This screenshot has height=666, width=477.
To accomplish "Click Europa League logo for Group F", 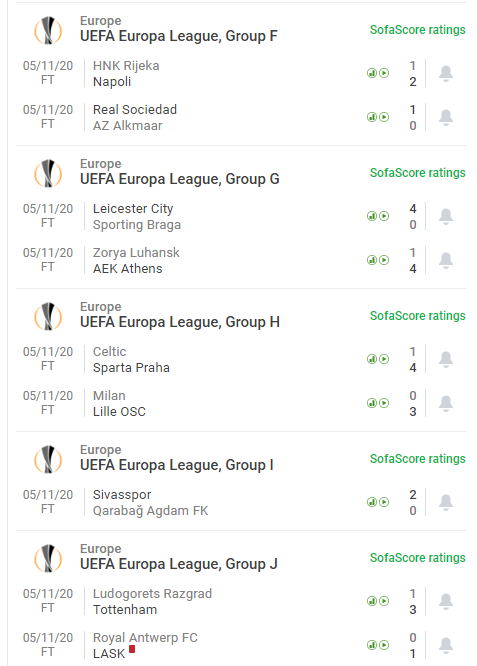I will [48, 30].
